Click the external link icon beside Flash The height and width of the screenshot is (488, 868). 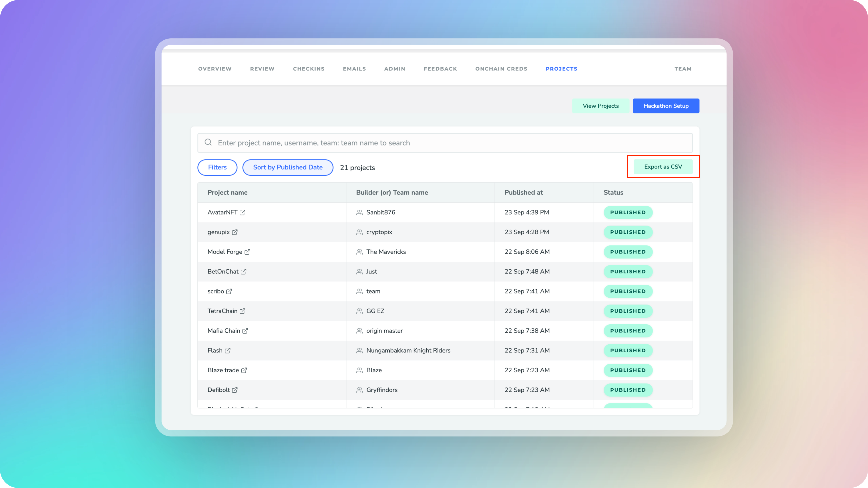coord(227,351)
